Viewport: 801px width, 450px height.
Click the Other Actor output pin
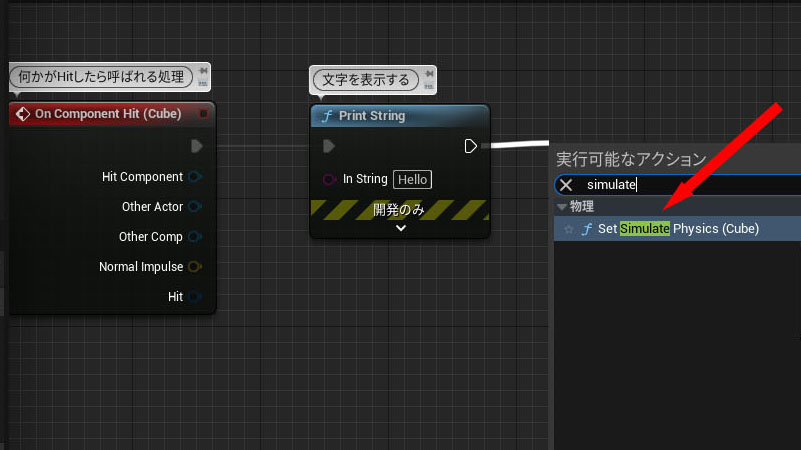tap(195, 207)
